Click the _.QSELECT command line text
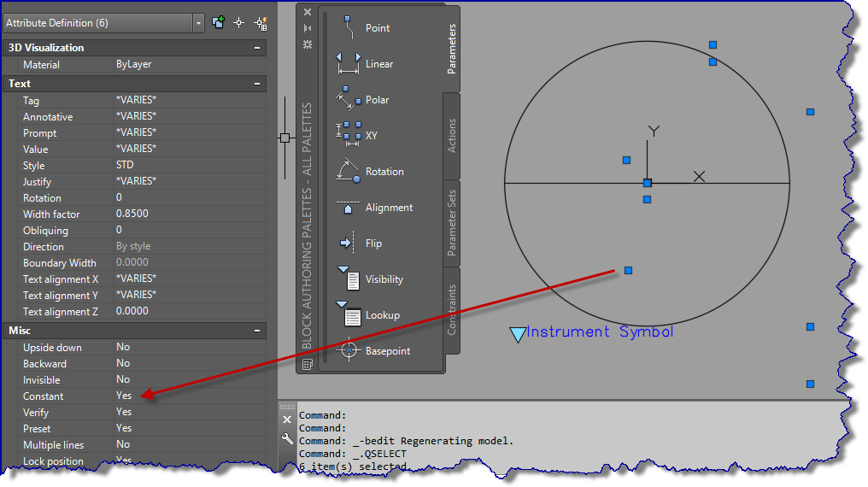The width and height of the screenshot is (868, 487). 379,454
